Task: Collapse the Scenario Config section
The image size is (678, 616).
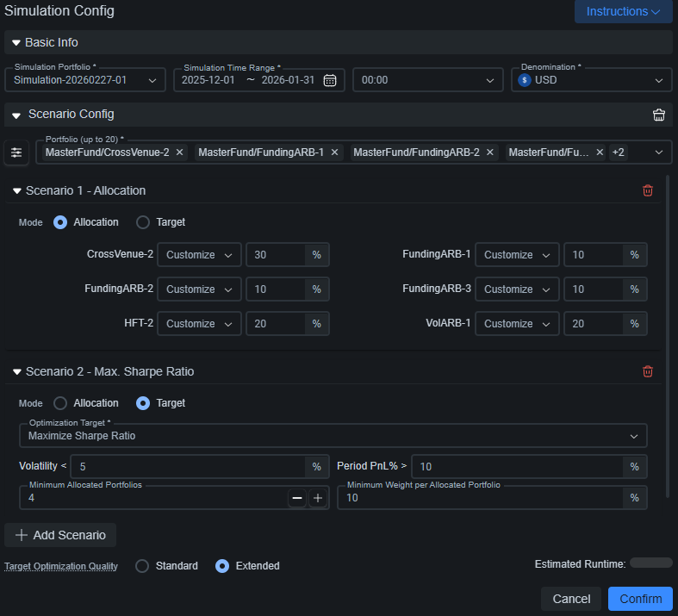Action: tap(16, 115)
